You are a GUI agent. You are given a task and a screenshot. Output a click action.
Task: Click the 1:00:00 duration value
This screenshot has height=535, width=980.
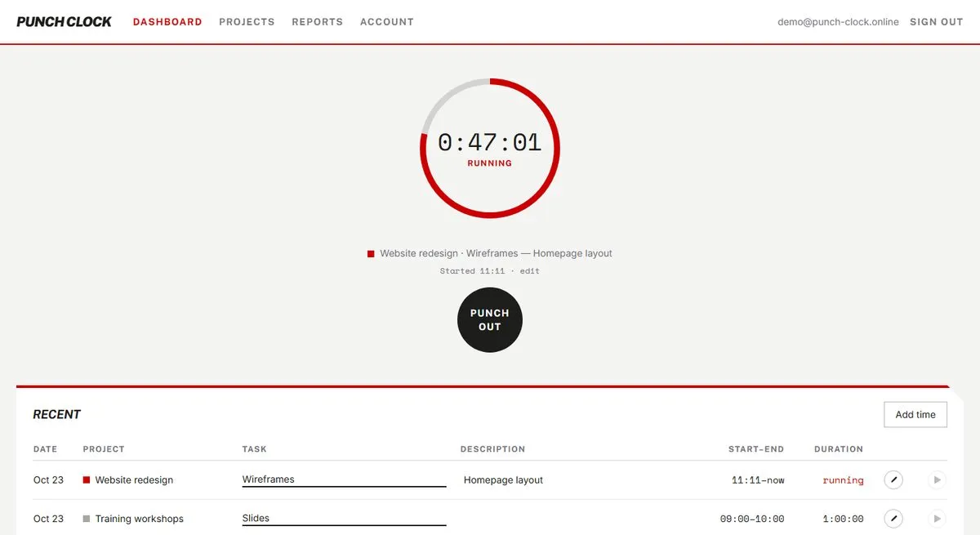point(843,519)
